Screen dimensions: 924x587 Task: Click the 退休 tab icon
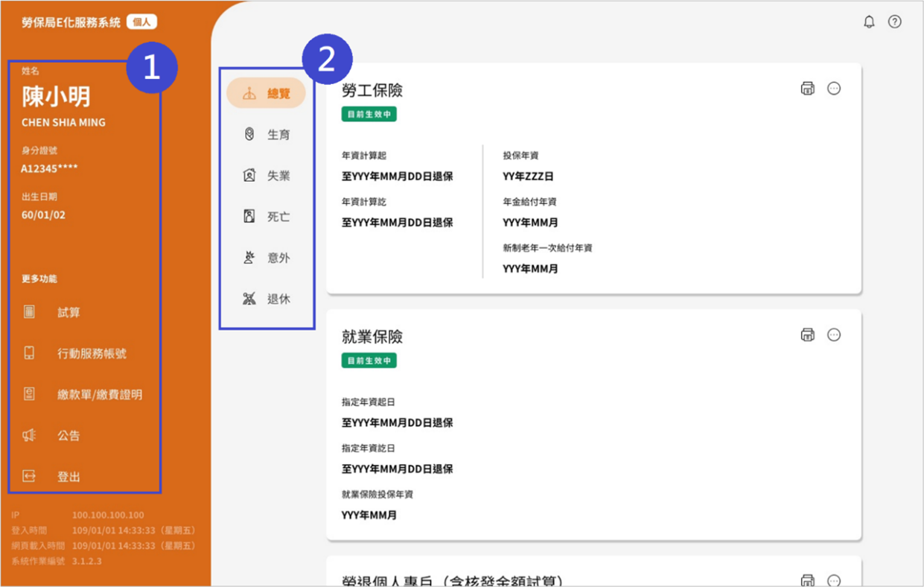[x=249, y=299]
